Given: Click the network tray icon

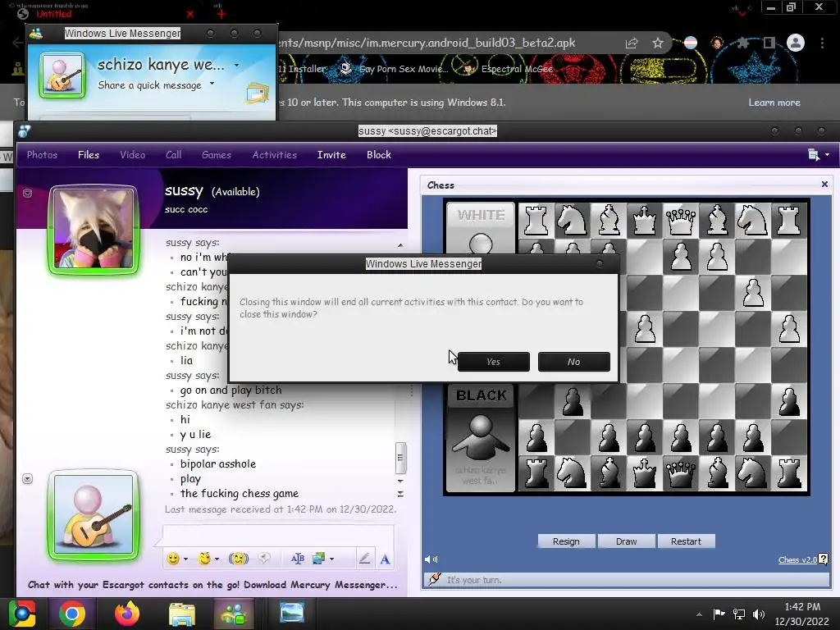Looking at the screenshot, I should [x=739, y=614].
